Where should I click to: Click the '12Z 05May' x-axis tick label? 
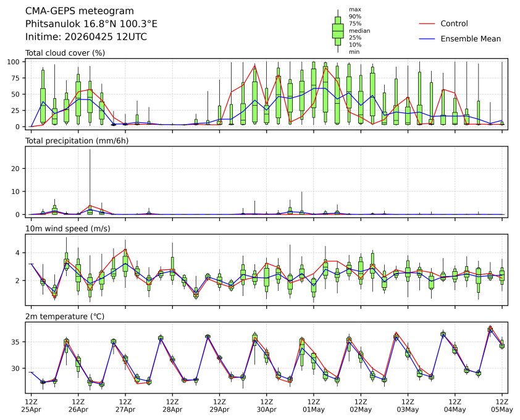click(x=501, y=405)
